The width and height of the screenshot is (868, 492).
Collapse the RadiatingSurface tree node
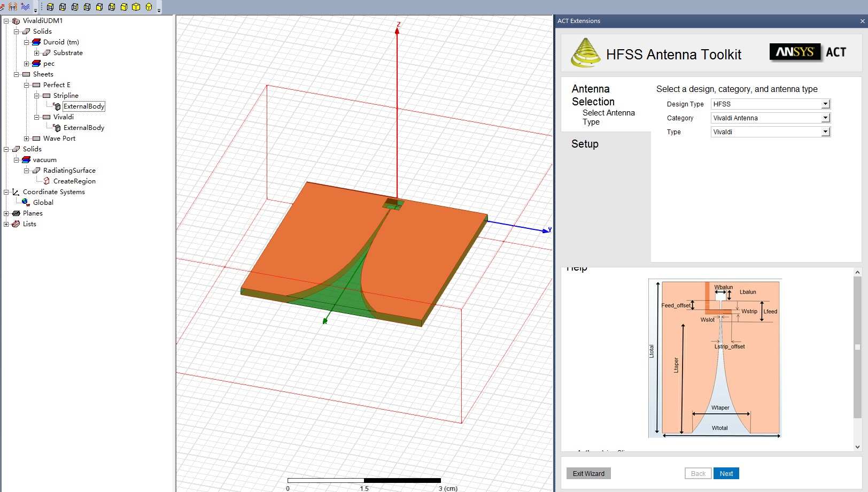coord(26,171)
